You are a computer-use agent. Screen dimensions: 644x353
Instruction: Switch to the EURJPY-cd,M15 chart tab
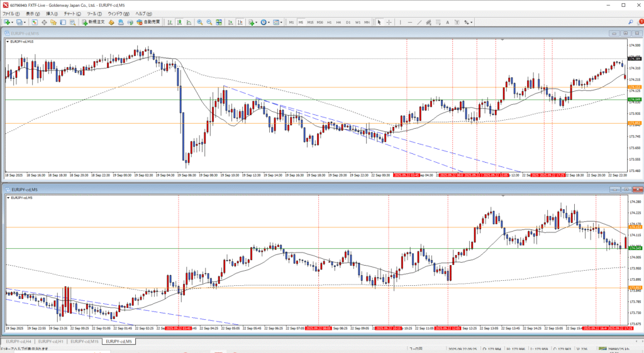[x=84, y=341]
